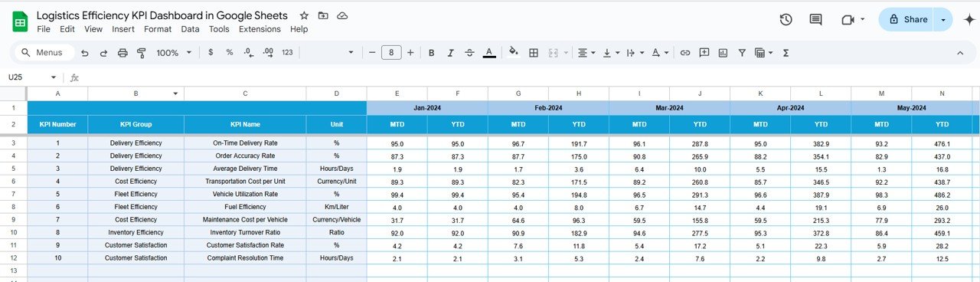Open the name box dropdown arrow
Image resolution: width=980 pixels, height=282 pixels.
54,77
